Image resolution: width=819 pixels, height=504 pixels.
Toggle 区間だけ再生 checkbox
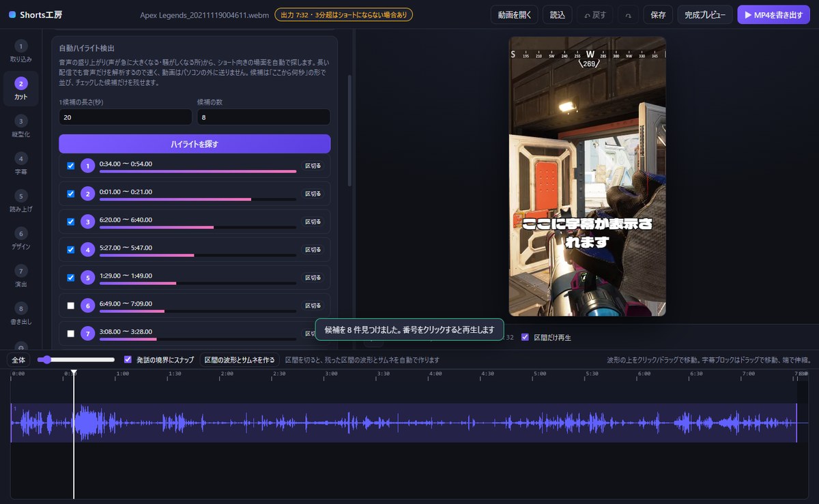pos(525,337)
